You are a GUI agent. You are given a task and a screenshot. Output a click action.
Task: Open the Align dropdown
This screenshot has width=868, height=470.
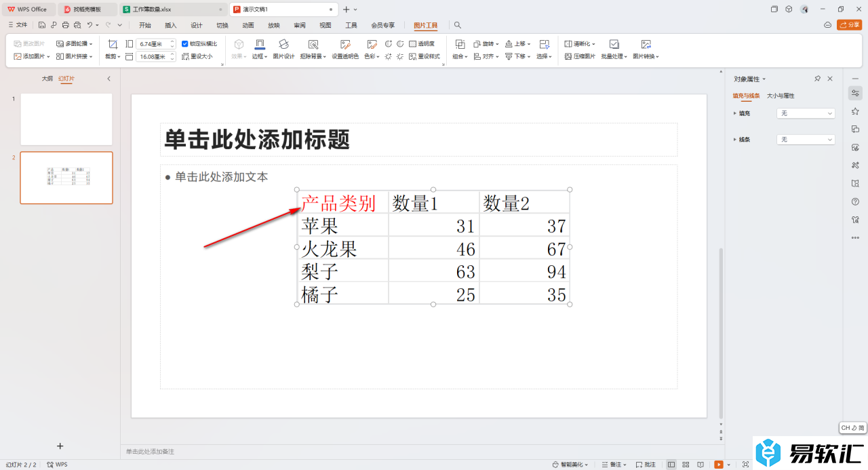coord(486,56)
